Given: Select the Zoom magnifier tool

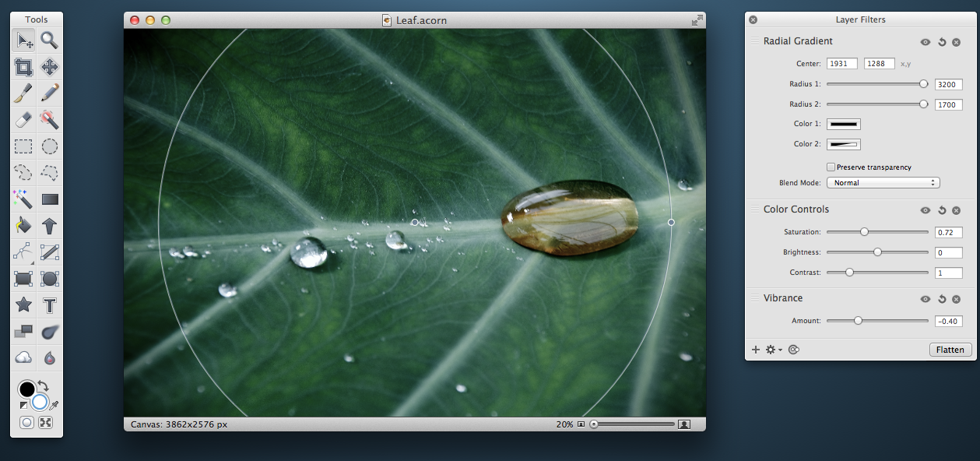Looking at the screenshot, I should point(50,40).
